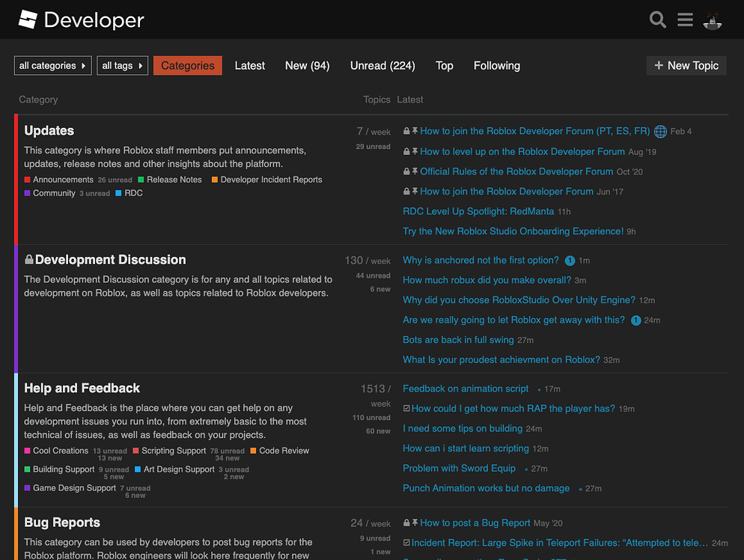Switch to the Unread (224) tab

(382, 65)
